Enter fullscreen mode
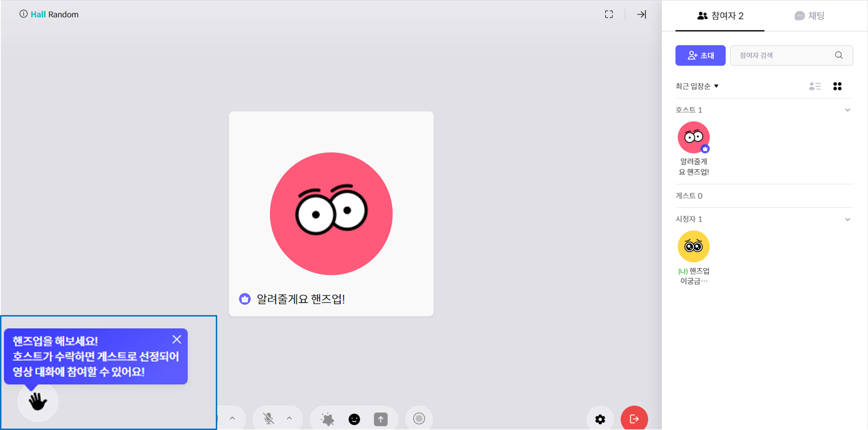868x430 pixels. [x=609, y=14]
